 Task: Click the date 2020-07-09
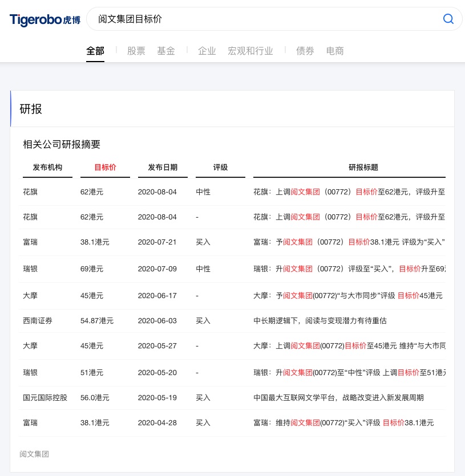click(x=157, y=268)
